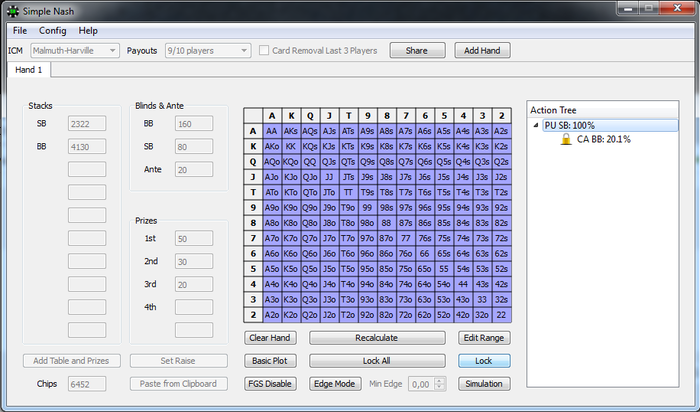The height and width of the screenshot is (412, 700).
Task: Click the 3rd prize field
Action: 194,284
